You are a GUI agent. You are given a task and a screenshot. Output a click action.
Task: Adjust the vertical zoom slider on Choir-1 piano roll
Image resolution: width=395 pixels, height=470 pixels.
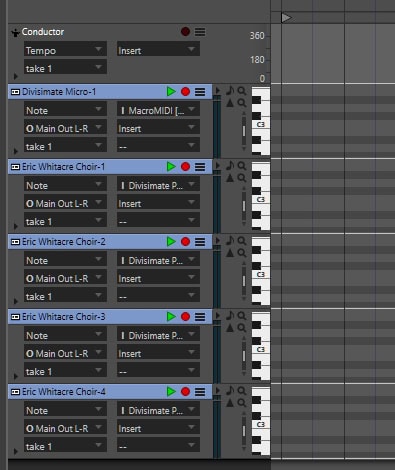coord(244,206)
